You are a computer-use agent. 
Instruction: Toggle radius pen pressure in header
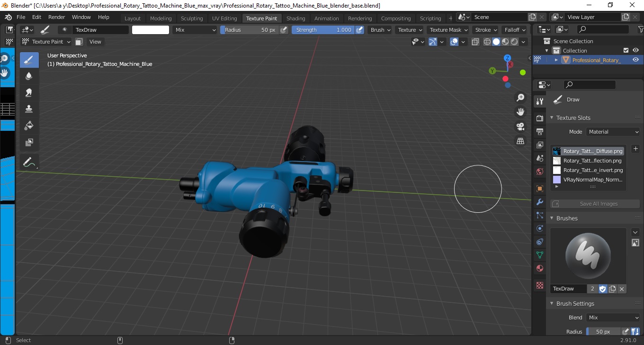click(x=284, y=29)
